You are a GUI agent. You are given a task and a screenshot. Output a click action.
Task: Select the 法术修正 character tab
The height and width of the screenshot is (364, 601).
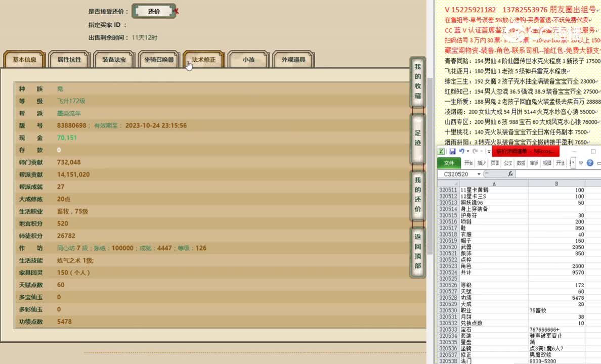click(204, 59)
